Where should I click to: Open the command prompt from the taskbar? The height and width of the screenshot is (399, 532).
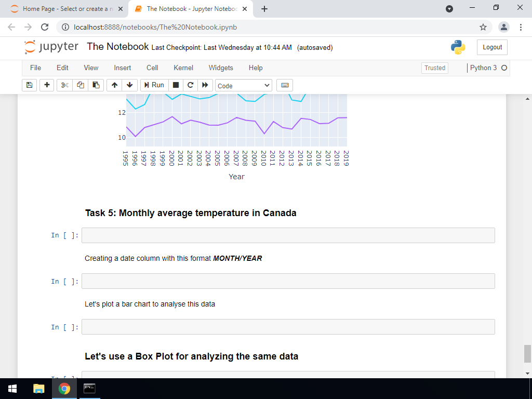coord(89,389)
